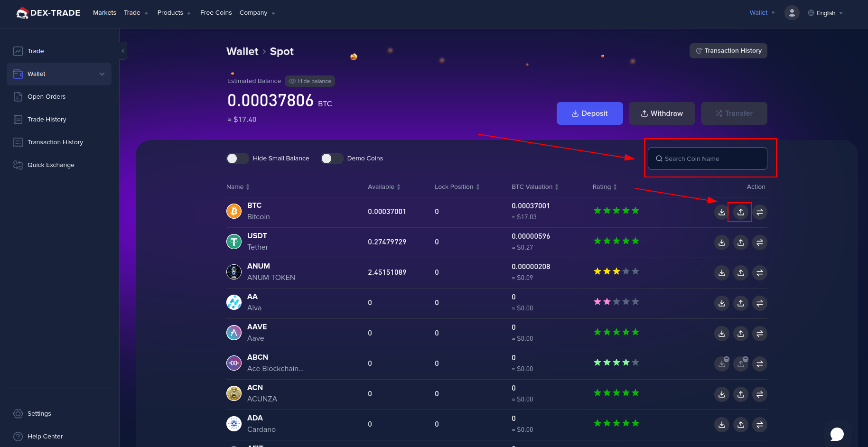This screenshot has height=447, width=868.
Task: Open the user profile avatar icon
Action: pos(792,13)
